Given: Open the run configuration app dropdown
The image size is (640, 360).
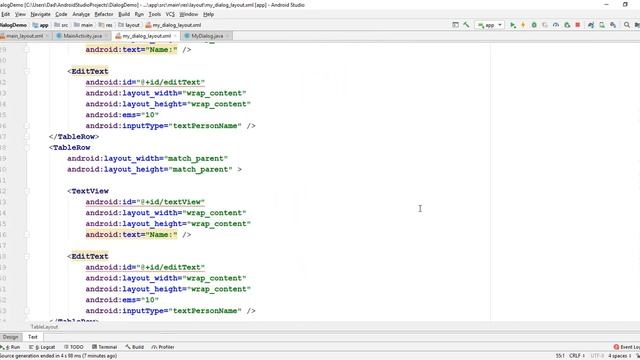Looking at the screenshot, I should 490,25.
